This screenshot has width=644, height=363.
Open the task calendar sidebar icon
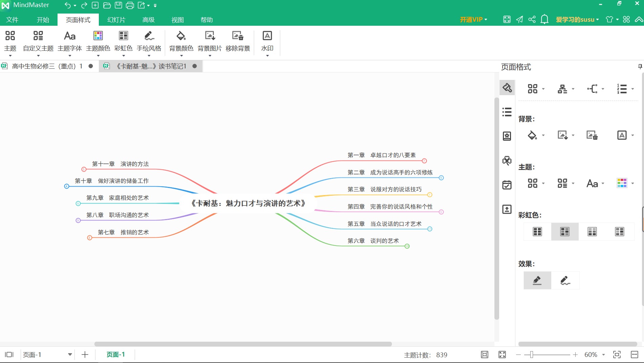[507, 185]
